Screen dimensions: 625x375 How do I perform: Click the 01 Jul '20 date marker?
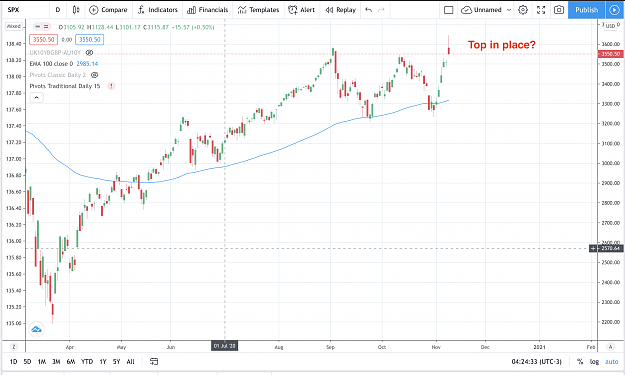224,346
